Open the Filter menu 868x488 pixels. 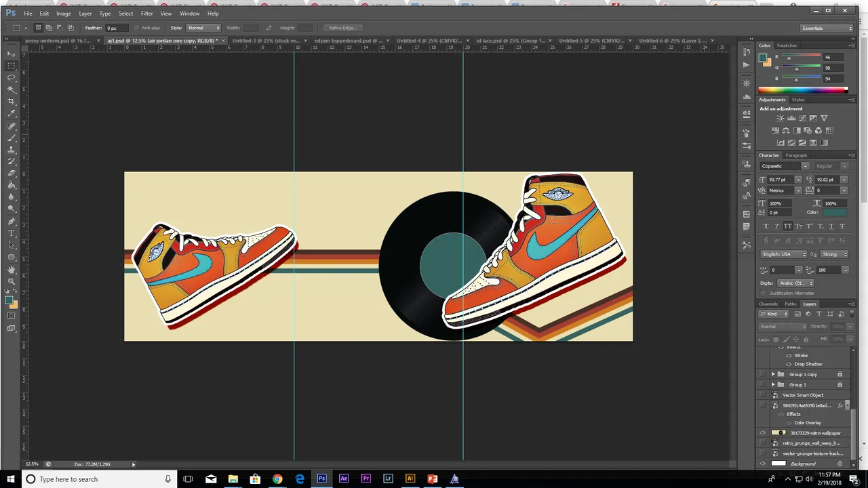(146, 14)
